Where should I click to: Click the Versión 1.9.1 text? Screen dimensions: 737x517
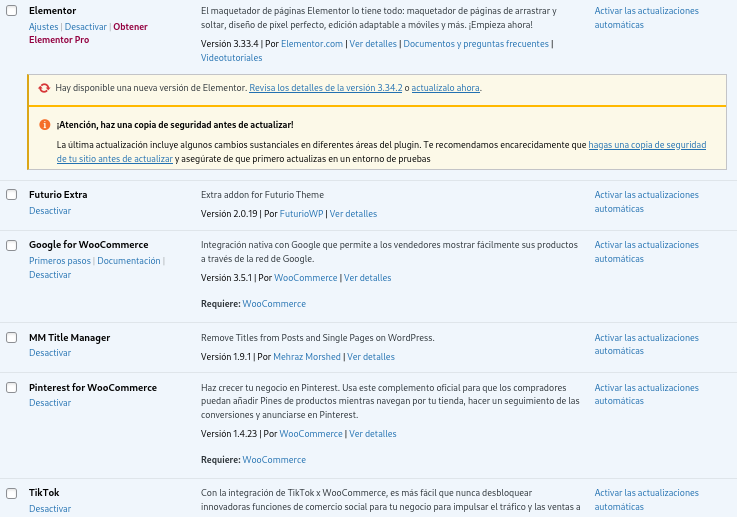(226, 357)
